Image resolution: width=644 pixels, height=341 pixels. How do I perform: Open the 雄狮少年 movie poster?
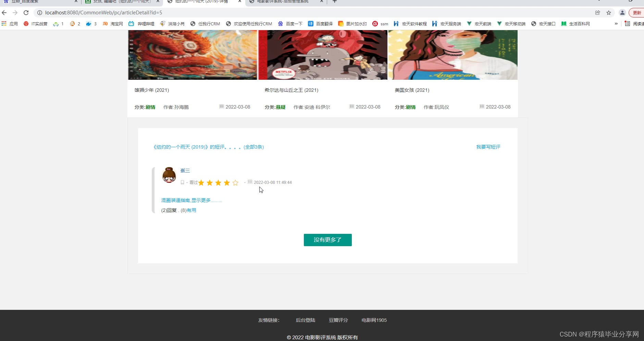coord(193,55)
